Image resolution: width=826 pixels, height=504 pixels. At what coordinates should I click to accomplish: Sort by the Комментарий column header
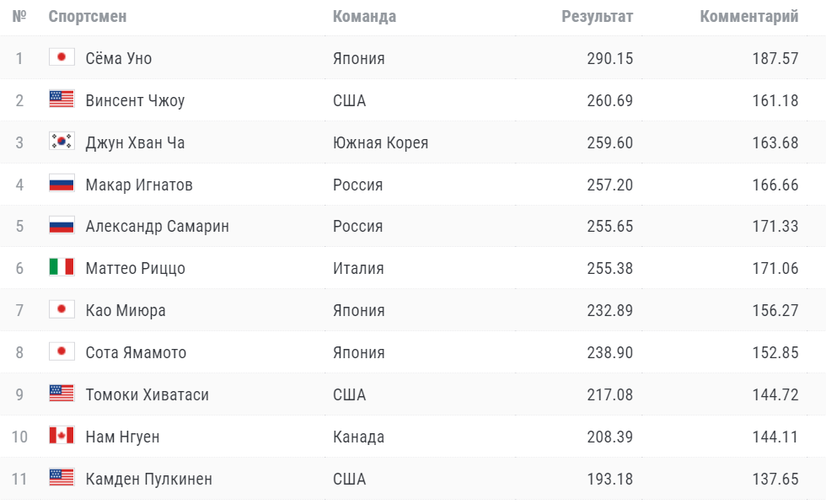[x=748, y=17]
